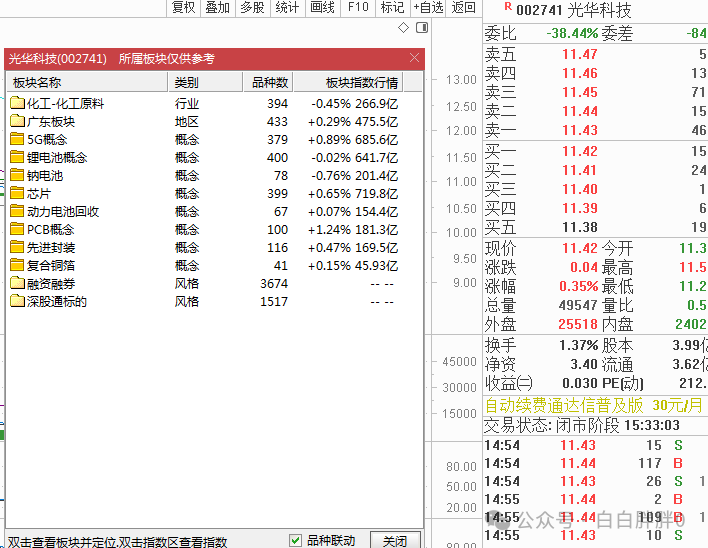The width and height of the screenshot is (708, 548).
Task: Click the 卖五 price 11.47
Action: (580, 54)
